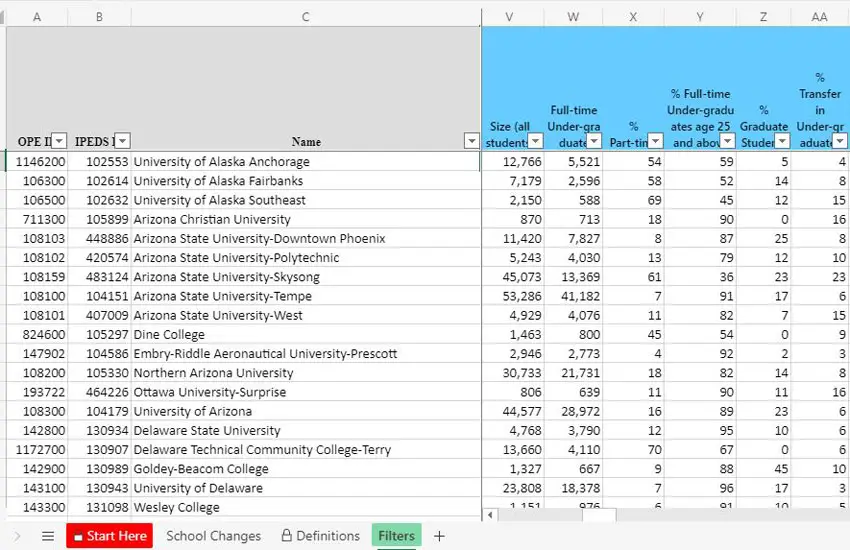
Task: Open the Name column filter dropdown
Action: click(472, 141)
